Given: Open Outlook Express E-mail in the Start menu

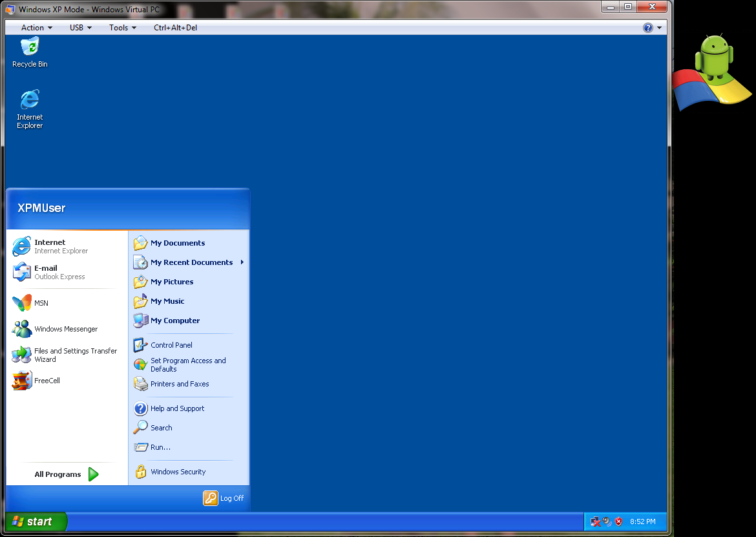Looking at the screenshot, I should pos(67,272).
